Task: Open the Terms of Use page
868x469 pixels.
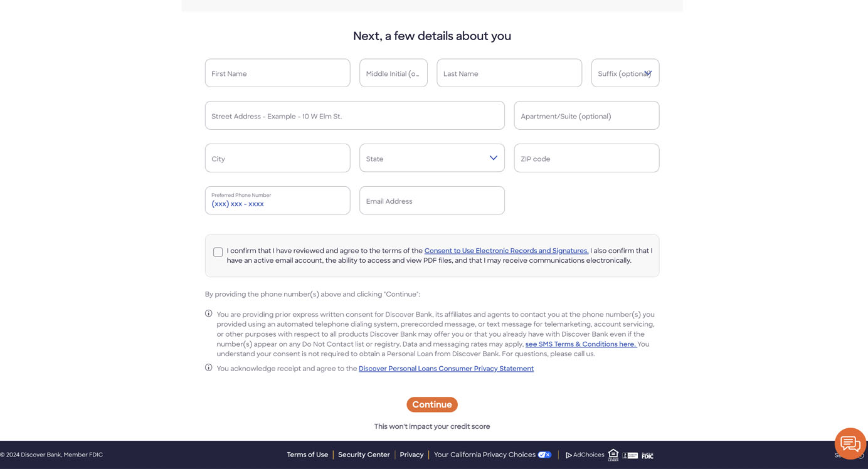Action: [307, 454]
